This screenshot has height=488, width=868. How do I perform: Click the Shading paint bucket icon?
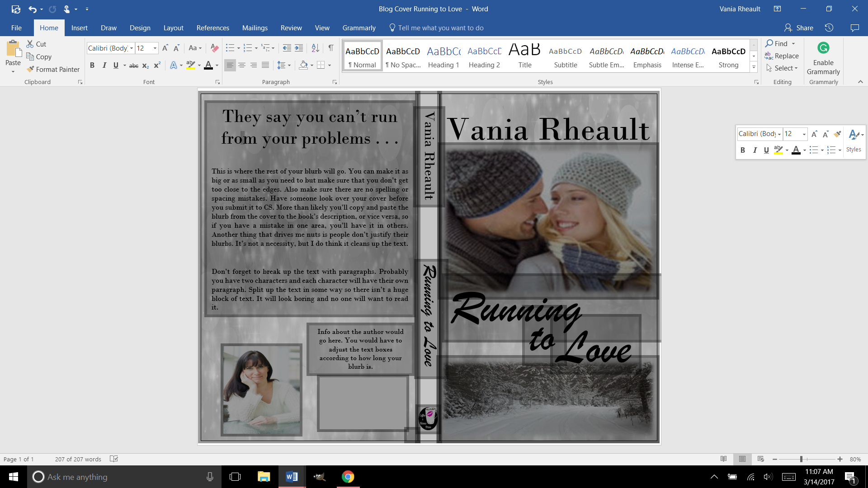click(303, 65)
